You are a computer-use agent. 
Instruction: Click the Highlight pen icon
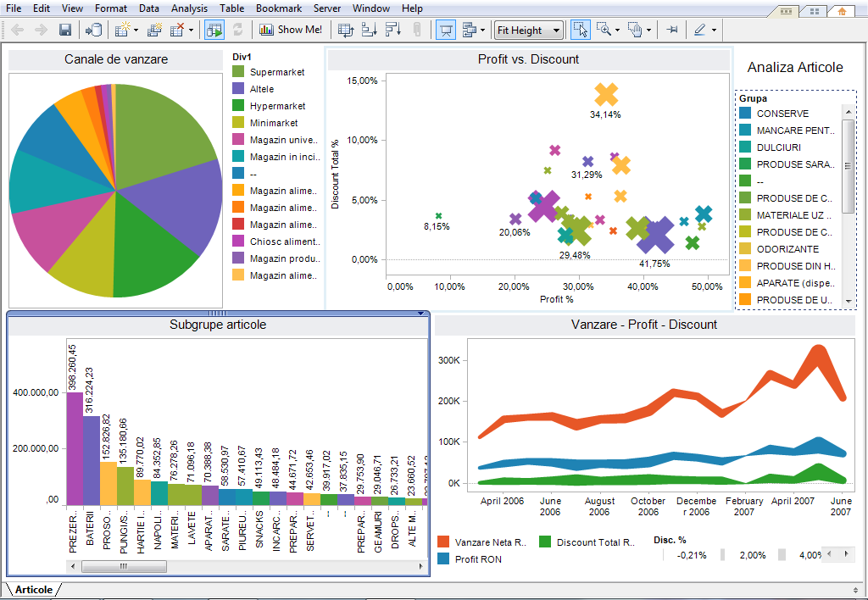pyautogui.click(x=699, y=30)
